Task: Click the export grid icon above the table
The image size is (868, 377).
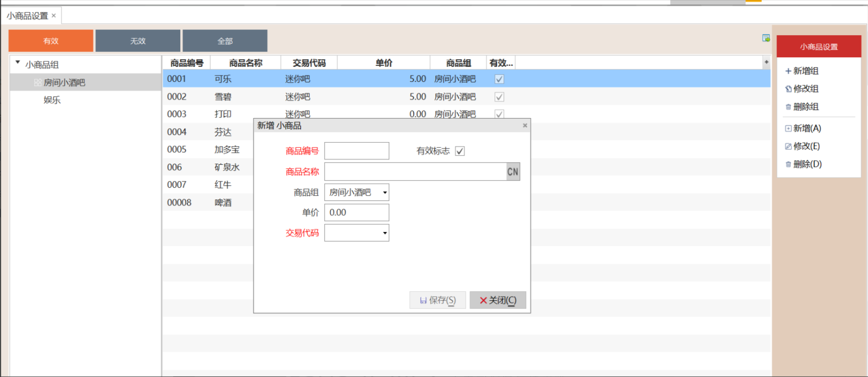Action: (766, 38)
